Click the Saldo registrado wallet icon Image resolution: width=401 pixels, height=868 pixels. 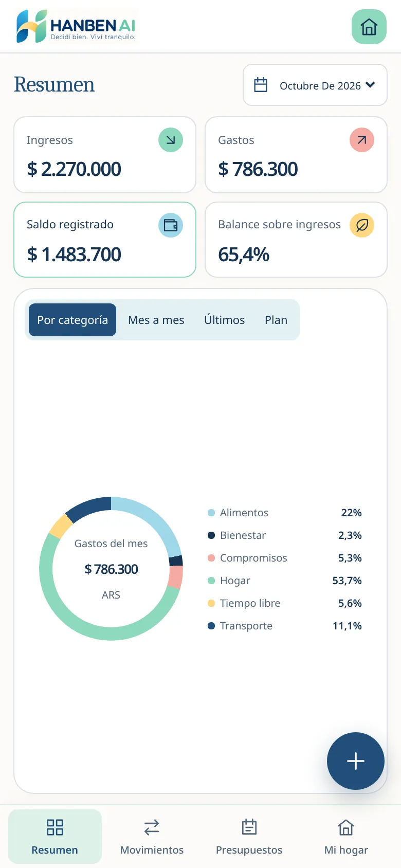pos(171,225)
